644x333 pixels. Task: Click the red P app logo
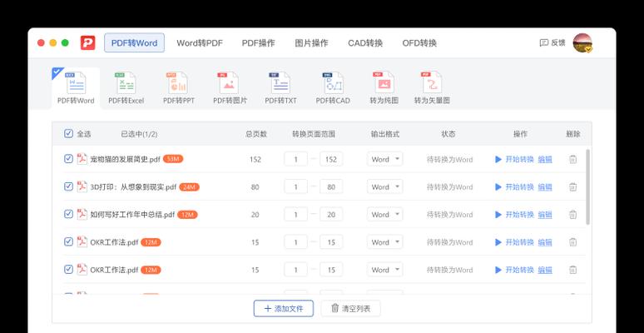(88, 42)
